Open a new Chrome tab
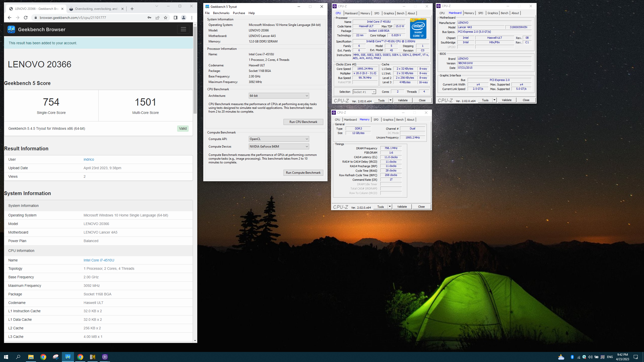 pyautogui.click(x=132, y=9)
